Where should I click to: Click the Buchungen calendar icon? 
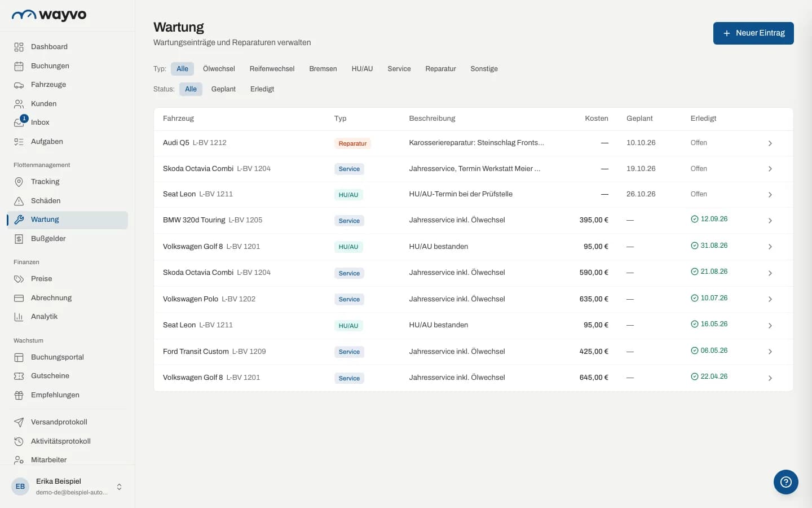(19, 66)
